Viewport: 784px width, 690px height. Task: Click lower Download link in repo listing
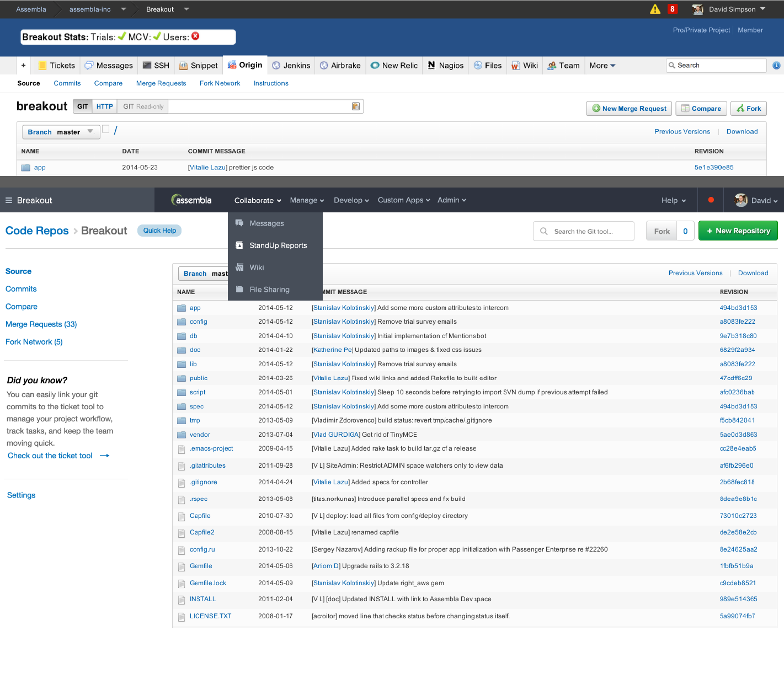tap(753, 273)
